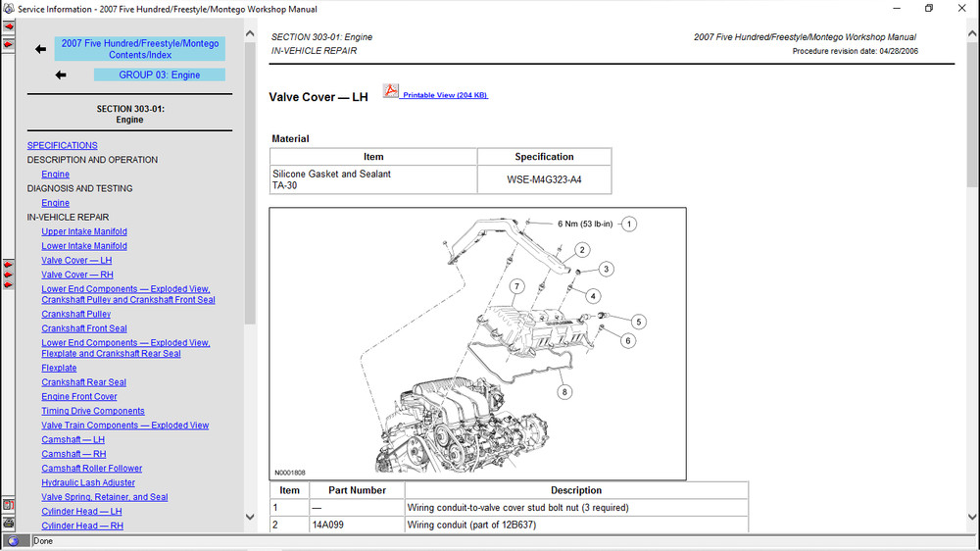Open Engine under Description and Operation
The height and width of the screenshot is (551, 980).
(55, 175)
